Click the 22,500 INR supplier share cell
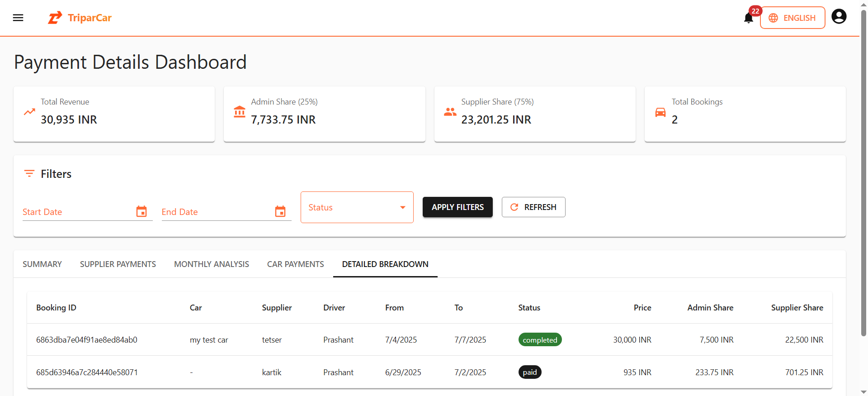The height and width of the screenshot is (396, 868). click(804, 340)
